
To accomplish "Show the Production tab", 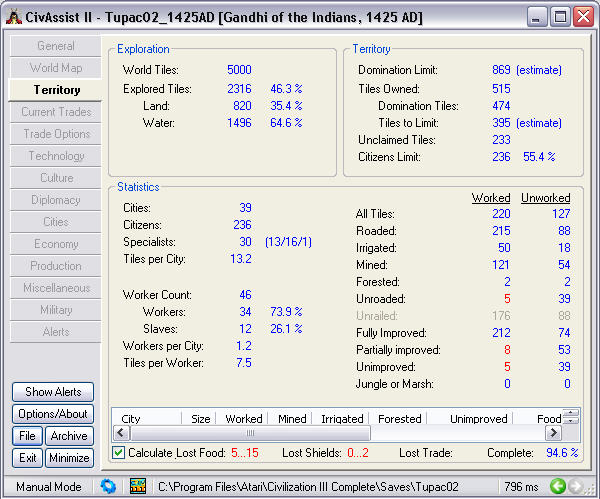I will 56,266.
